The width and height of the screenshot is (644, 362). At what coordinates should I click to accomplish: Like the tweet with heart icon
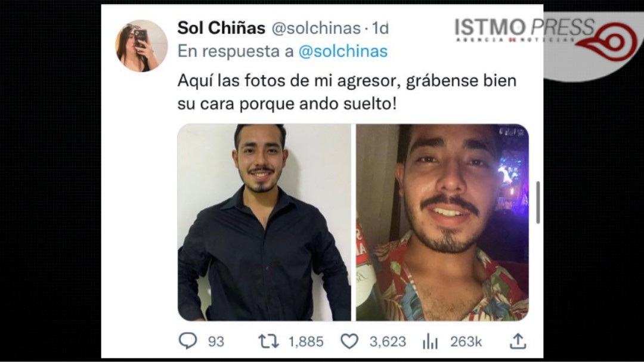click(349, 342)
